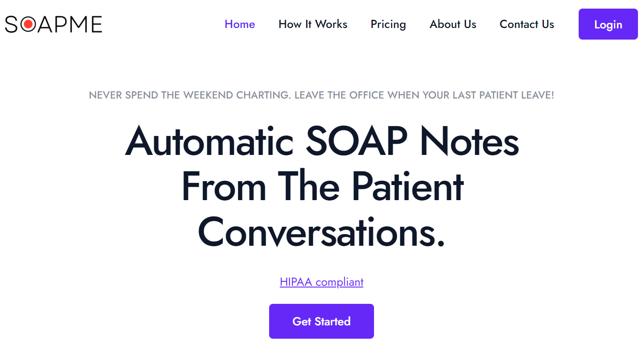The width and height of the screenshot is (644, 343).
Task: Select the highlighted Home link
Action: pyautogui.click(x=239, y=25)
